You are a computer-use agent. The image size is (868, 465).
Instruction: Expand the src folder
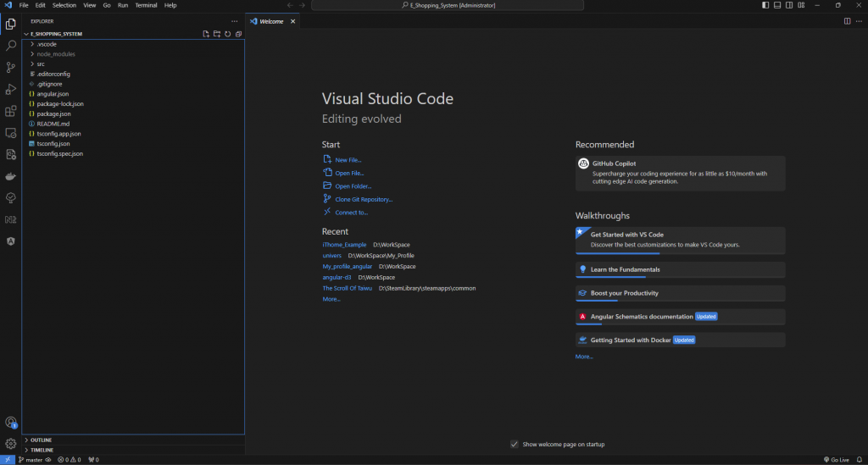coord(41,64)
